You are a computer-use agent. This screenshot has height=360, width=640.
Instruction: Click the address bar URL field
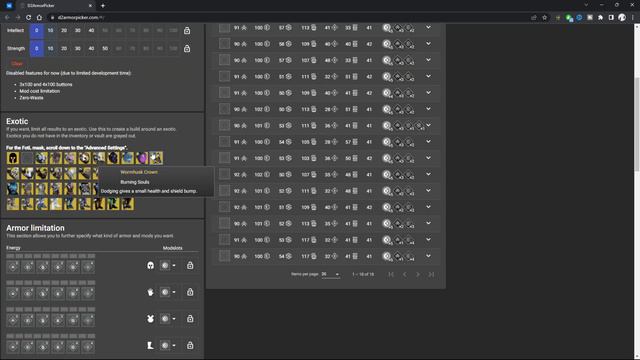(286, 18)
